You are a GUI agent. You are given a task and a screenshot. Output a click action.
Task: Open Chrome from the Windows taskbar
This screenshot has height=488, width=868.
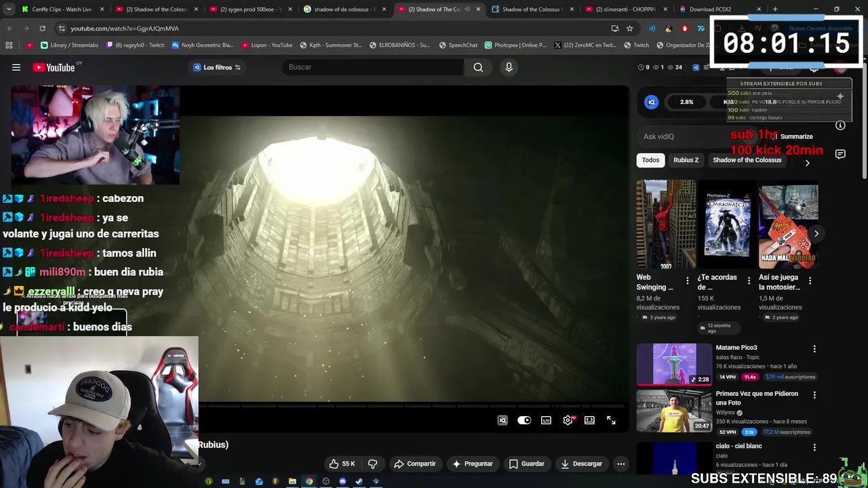(x=309, y=481)
